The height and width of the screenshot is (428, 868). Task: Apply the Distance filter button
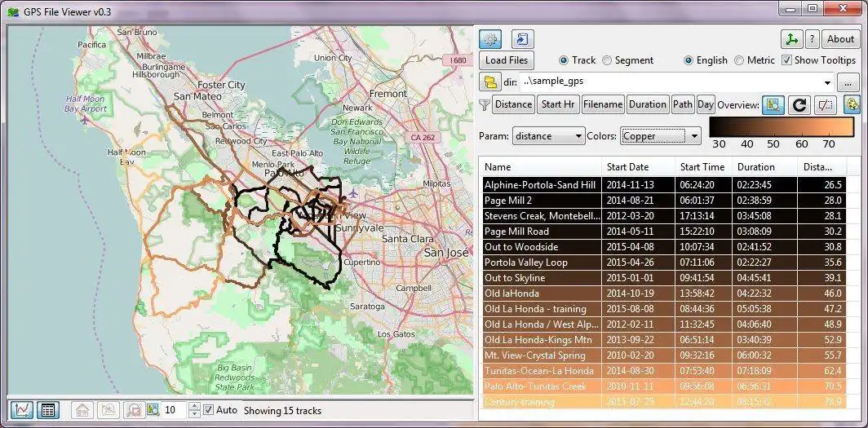(513, 104)
